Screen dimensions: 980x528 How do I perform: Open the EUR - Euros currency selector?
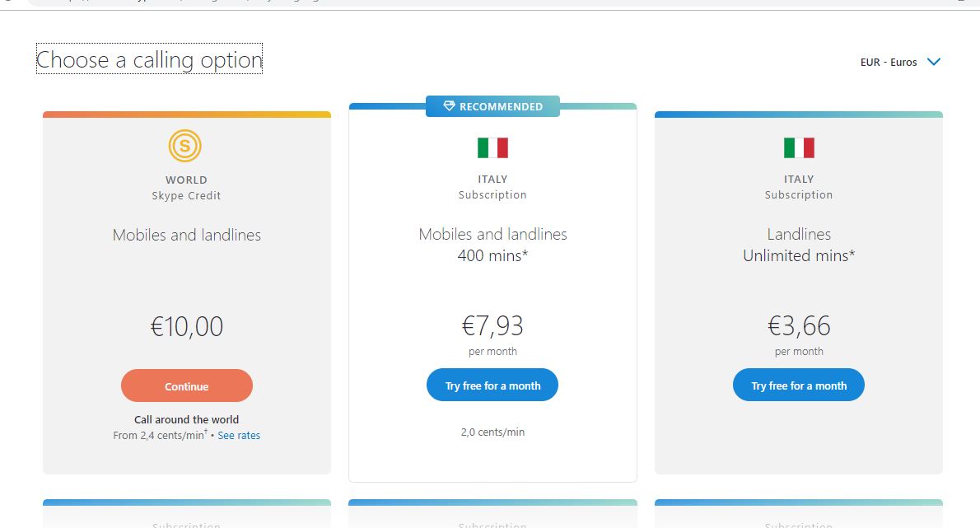889,62
